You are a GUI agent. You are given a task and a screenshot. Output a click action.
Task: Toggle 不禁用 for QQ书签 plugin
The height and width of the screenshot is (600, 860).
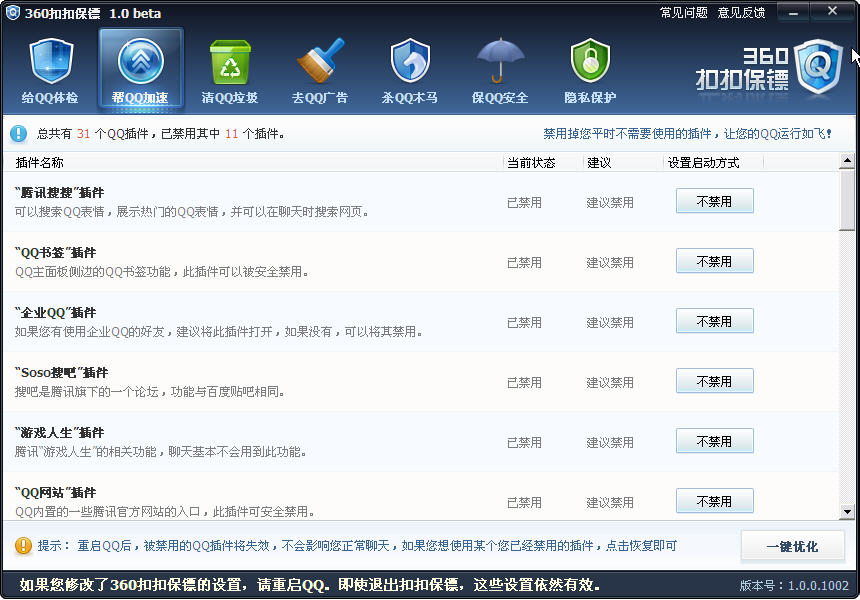pyautogui.click(x=714, y=260)
